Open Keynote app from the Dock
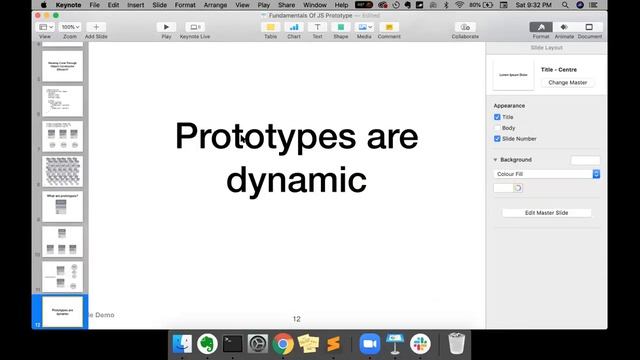The width and height of the screenshot is (640, 360). [x=395, y=344]
